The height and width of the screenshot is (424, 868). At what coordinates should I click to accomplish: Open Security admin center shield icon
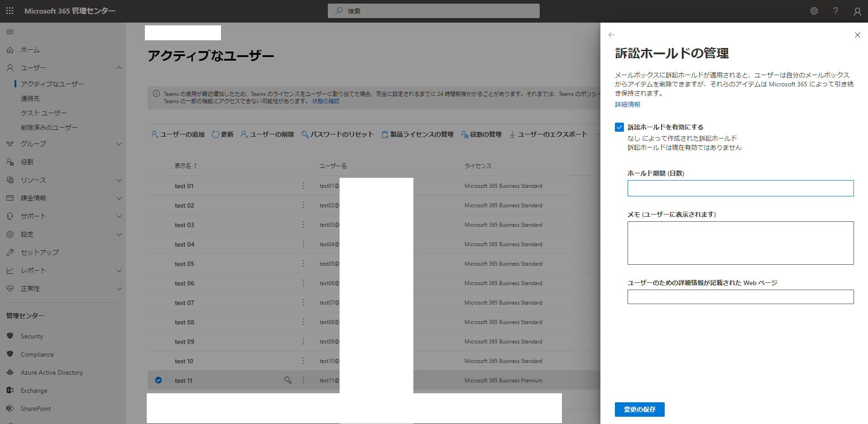tap(10, 336)
